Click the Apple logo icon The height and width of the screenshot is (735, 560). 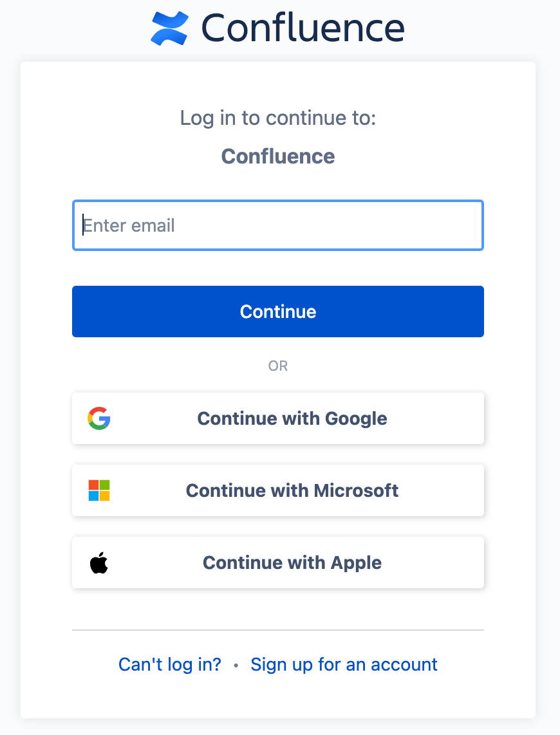99,563
